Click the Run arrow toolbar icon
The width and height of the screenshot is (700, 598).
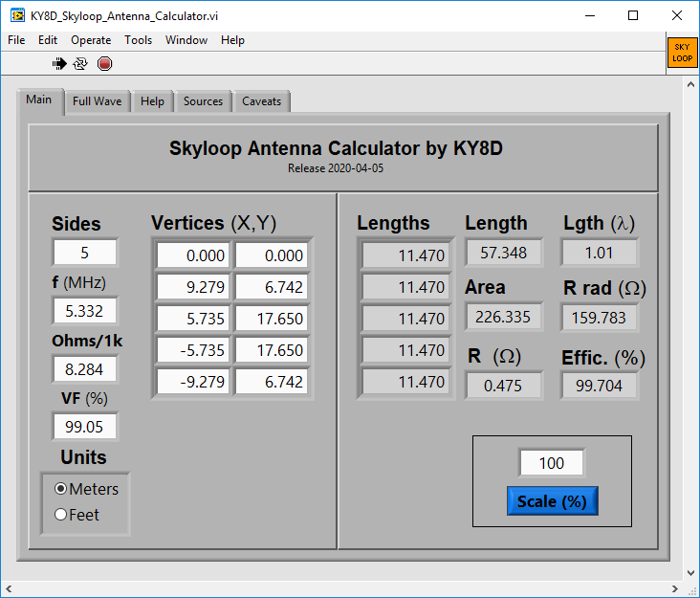pos(59,64)
